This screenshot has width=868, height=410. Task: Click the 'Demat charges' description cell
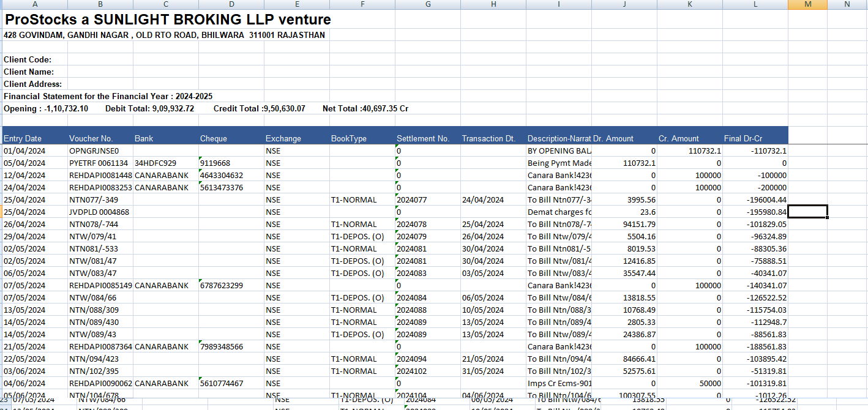(x=559, y=212)
